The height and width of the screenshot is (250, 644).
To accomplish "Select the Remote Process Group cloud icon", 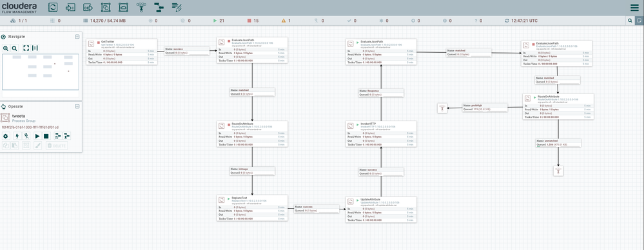I will coord(123,7).
